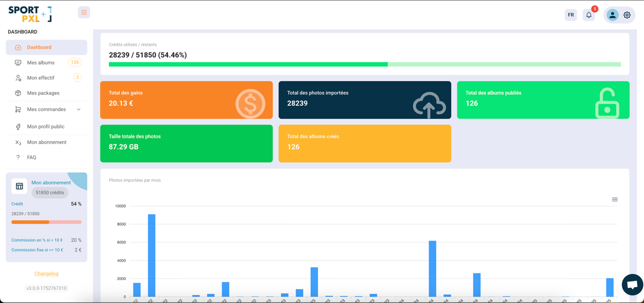Go to Dashboard in the sidebar

[x=46, y=47]
